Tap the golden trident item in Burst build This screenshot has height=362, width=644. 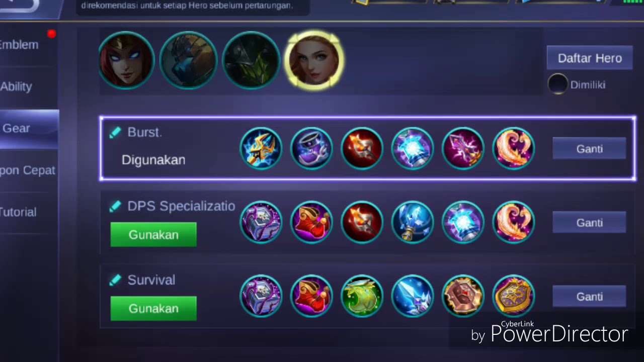(261, 148)
